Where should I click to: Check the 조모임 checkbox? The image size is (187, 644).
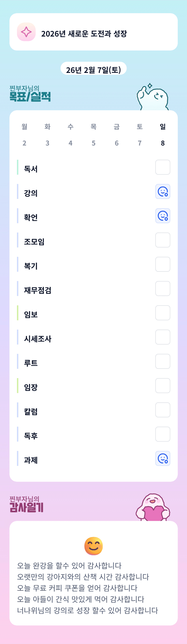click(163, 240)
